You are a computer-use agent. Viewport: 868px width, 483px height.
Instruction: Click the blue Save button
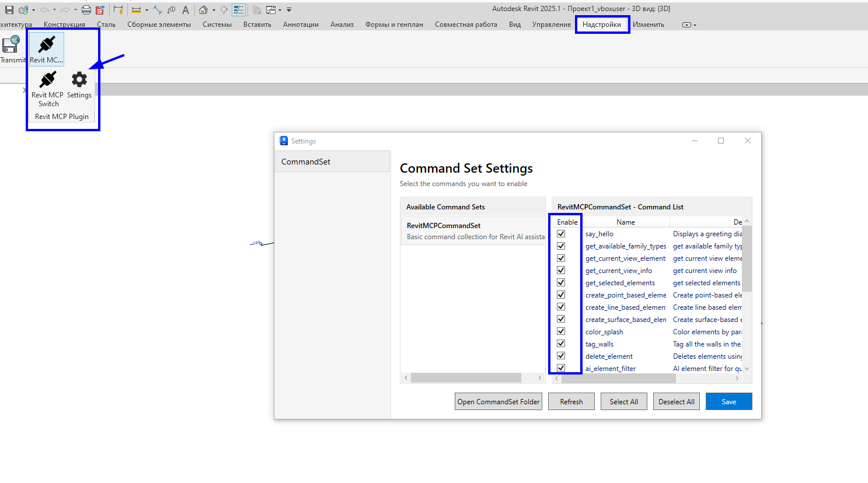coord(729,401)
